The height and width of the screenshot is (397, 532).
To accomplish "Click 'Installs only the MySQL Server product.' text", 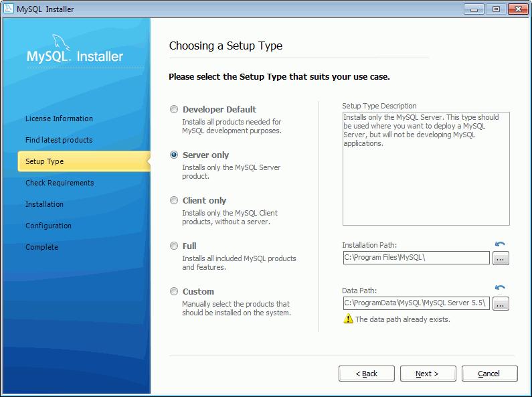I will (x=232, y=171).
